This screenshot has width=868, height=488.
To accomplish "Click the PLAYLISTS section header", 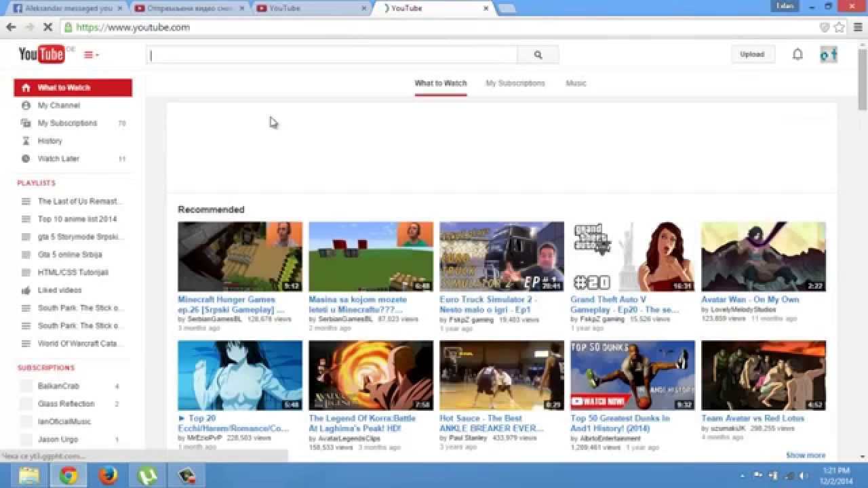I will click(x=37, y=183).
